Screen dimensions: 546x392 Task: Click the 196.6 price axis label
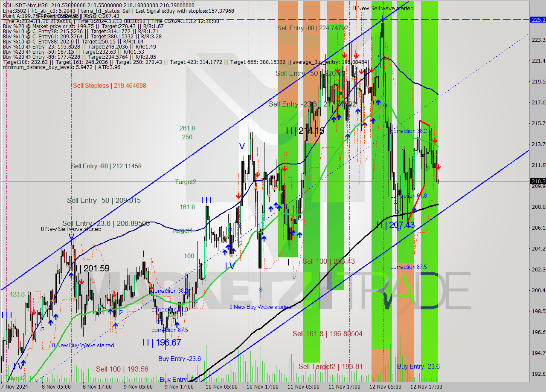(539, 332)
